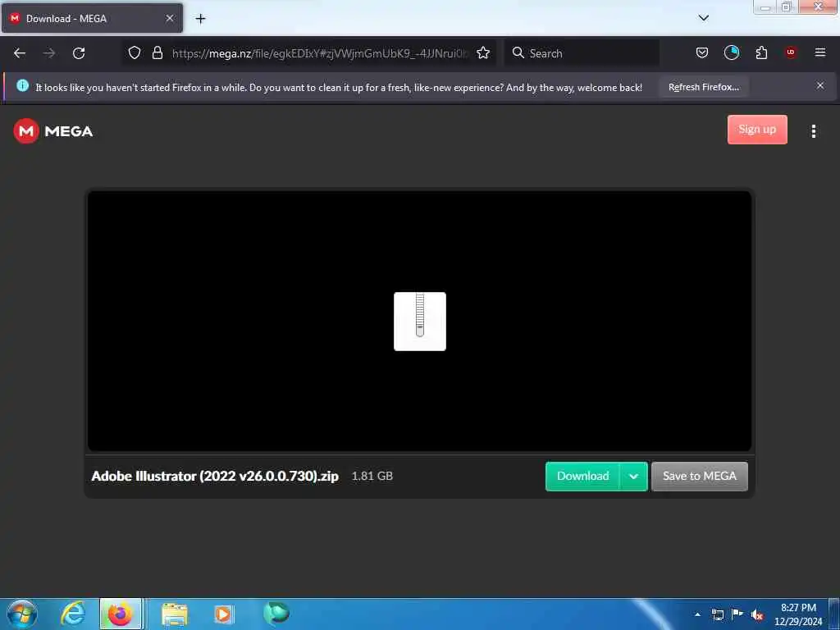840x630 pixels.
Task: Open Action Center flag icon
Action: coord(737,614)
